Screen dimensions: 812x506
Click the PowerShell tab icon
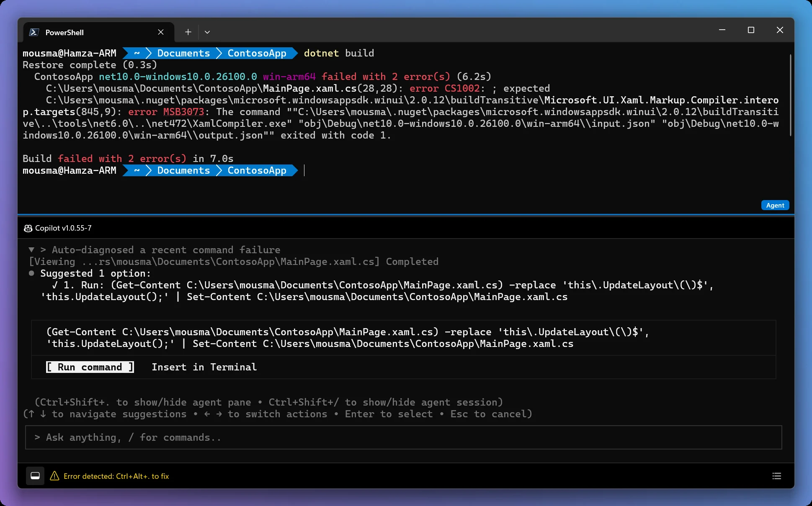[x=34, y=32]
